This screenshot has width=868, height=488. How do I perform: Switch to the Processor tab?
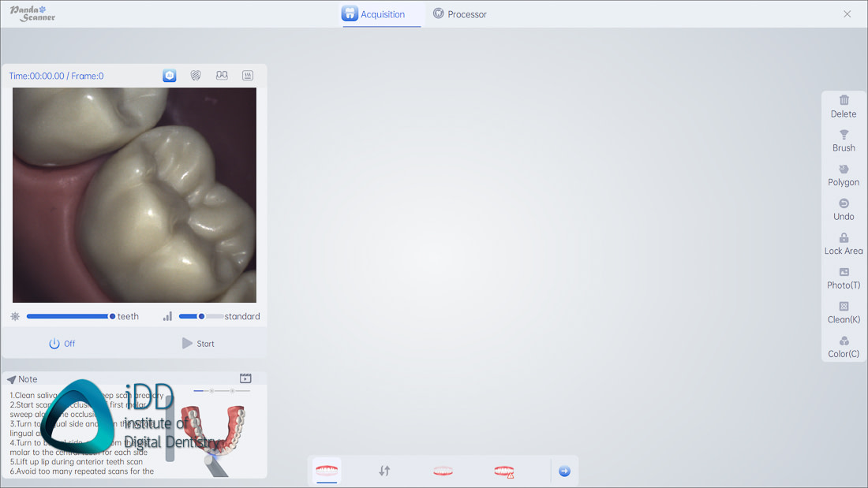coord(460,13)
